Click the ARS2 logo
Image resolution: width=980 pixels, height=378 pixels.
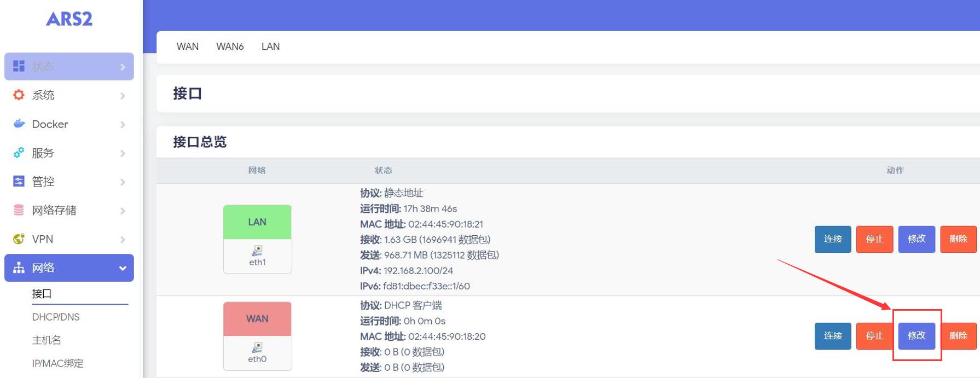69,19
